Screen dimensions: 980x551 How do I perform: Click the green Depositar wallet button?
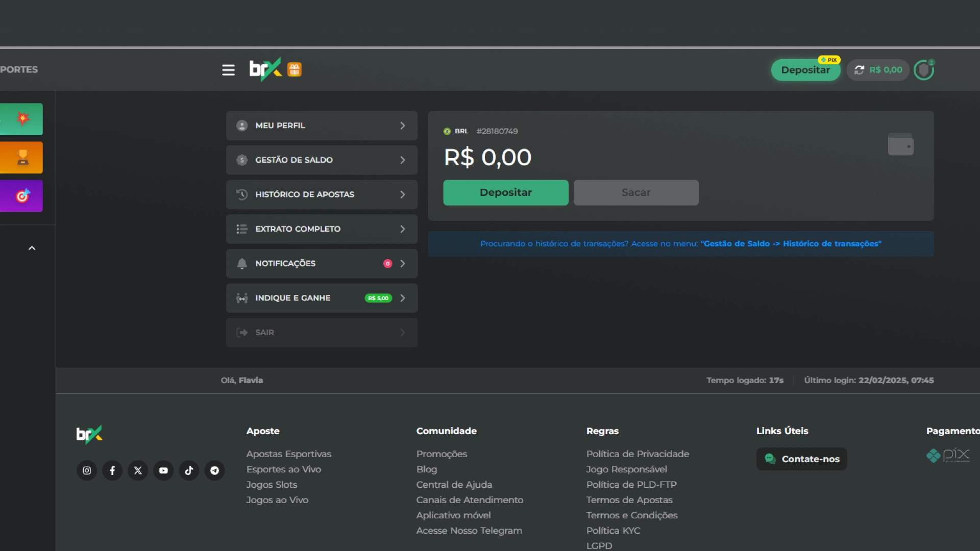505,193
